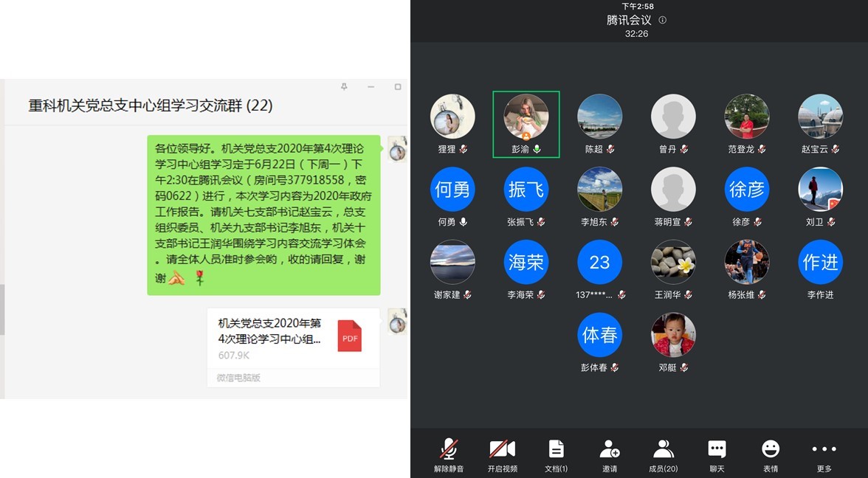Screen dimensions: 868x478
Task: Select the 李作进 participant tile
Action: point(821,263)
